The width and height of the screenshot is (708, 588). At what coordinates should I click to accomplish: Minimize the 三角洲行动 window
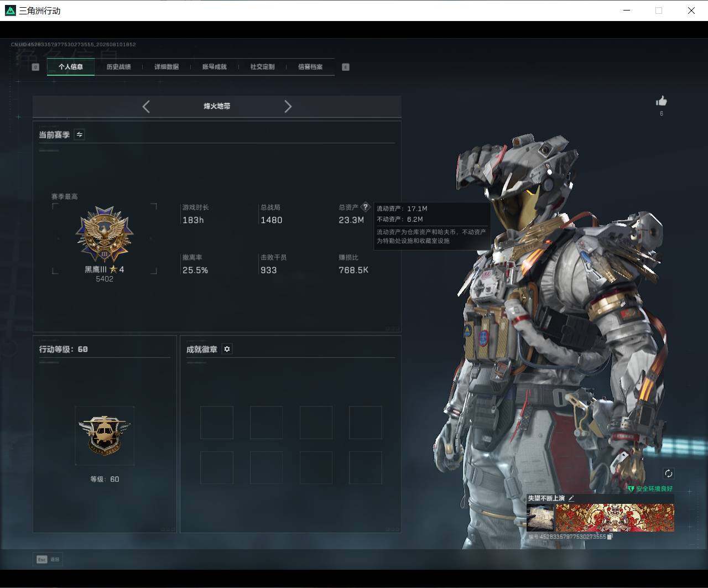click(627, 11)
